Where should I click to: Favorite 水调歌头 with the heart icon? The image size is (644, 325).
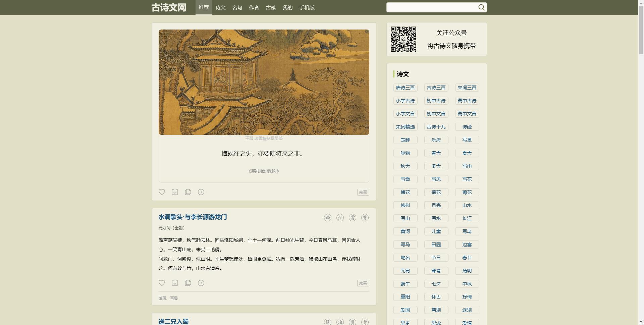162,283
